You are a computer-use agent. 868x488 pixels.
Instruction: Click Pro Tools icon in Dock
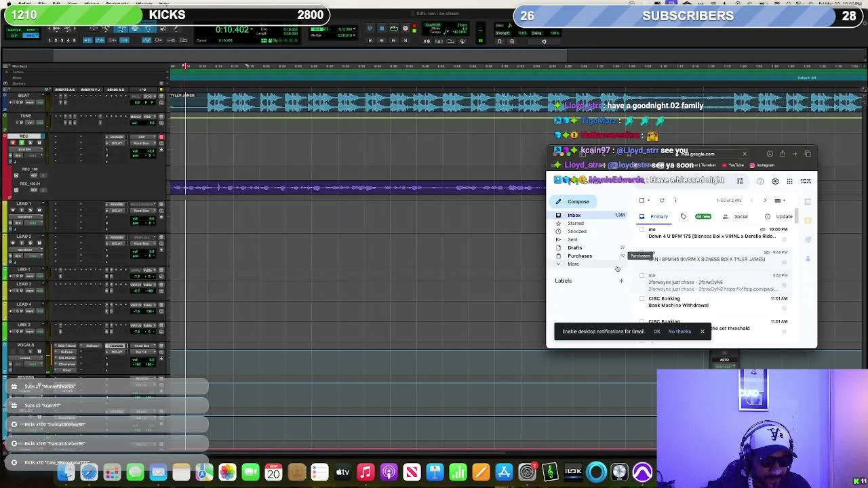[x=642, y=472]
